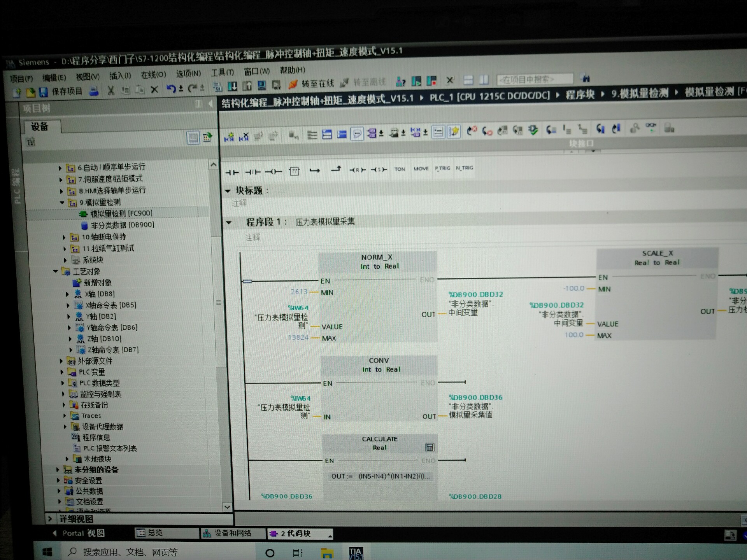Open CALCULATE block calculator icon

tap(430, 447)
